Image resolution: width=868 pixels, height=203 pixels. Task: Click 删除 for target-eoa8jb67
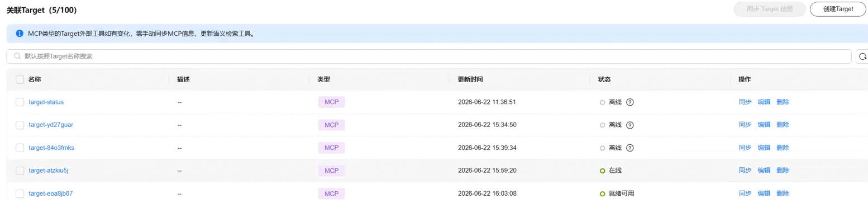click(x=783, y=193)
